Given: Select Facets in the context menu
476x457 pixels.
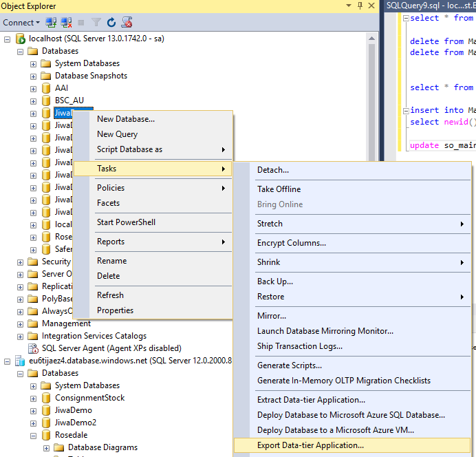Looking at the screenshot, I should [x=153, y=203].
